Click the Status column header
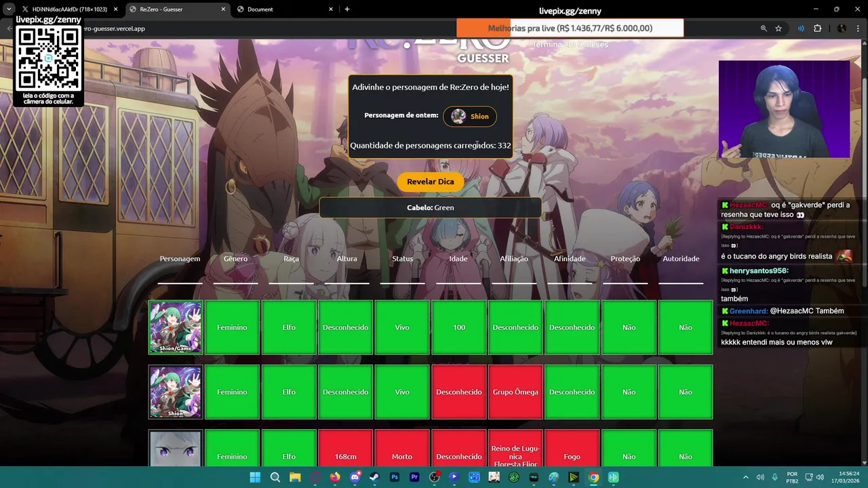The image size is (868, 488). pyautogui.click(x=402, y=259)
